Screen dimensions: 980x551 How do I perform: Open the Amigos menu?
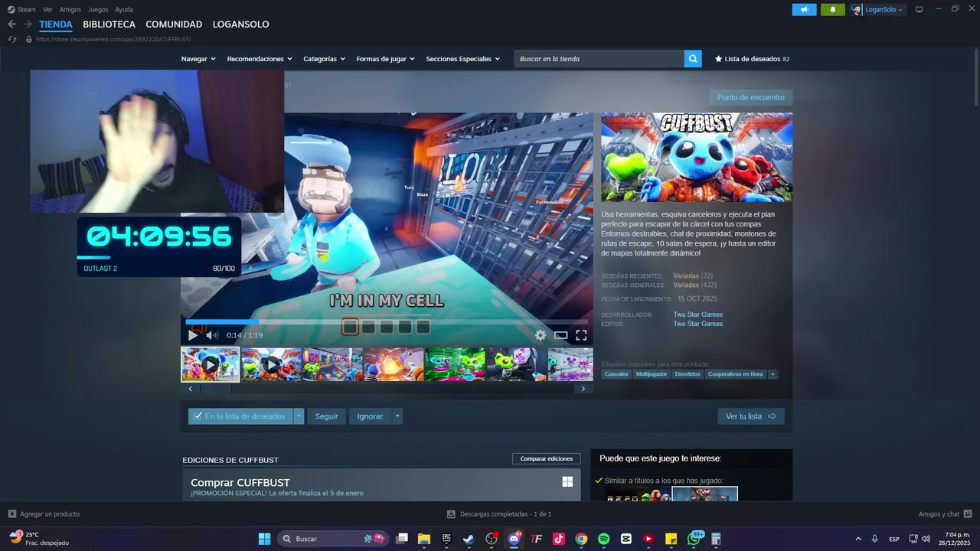[70, 9]
